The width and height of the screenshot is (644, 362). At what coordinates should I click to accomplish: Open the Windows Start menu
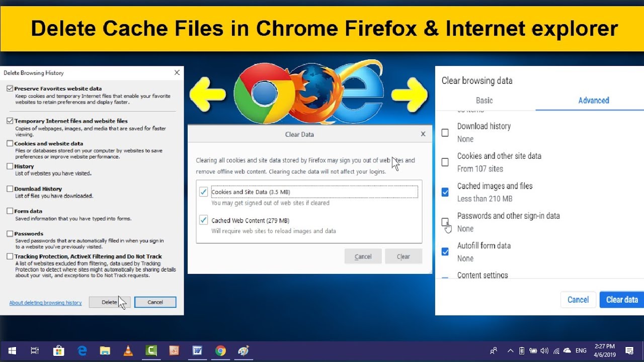pos(12,350)
